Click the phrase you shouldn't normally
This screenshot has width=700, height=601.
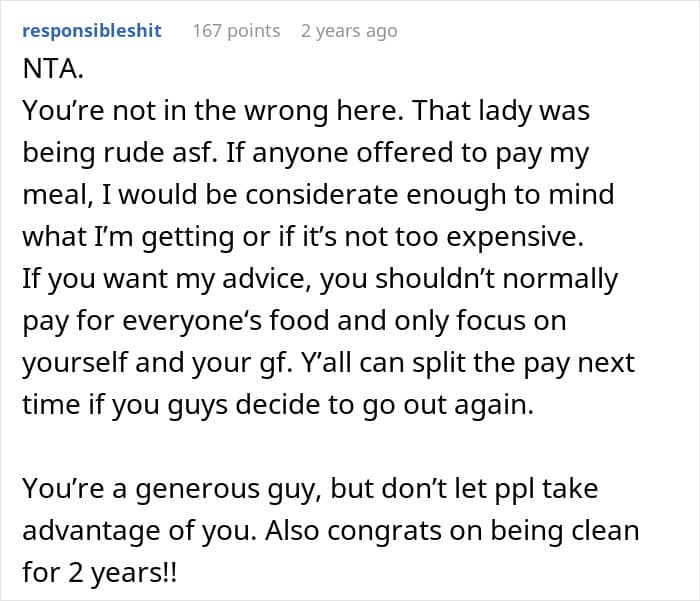[x=469, y=279]
